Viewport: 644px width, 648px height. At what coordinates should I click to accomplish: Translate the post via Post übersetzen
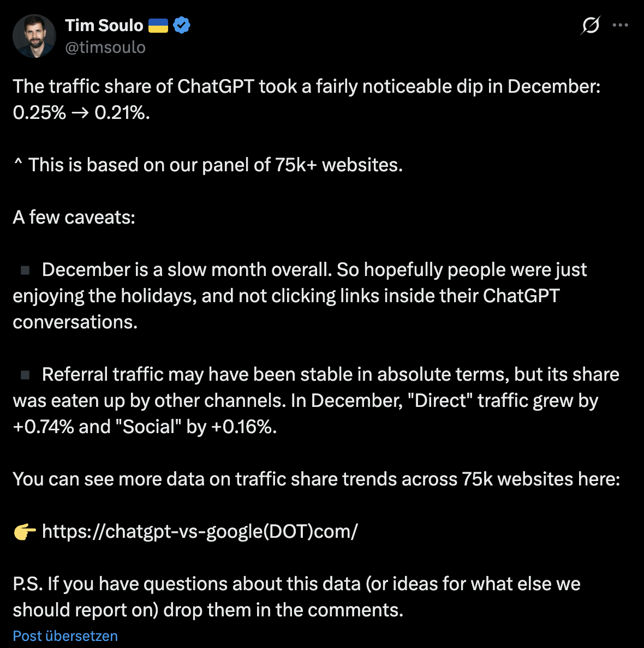pyautogui.click(x=64, y=635)
